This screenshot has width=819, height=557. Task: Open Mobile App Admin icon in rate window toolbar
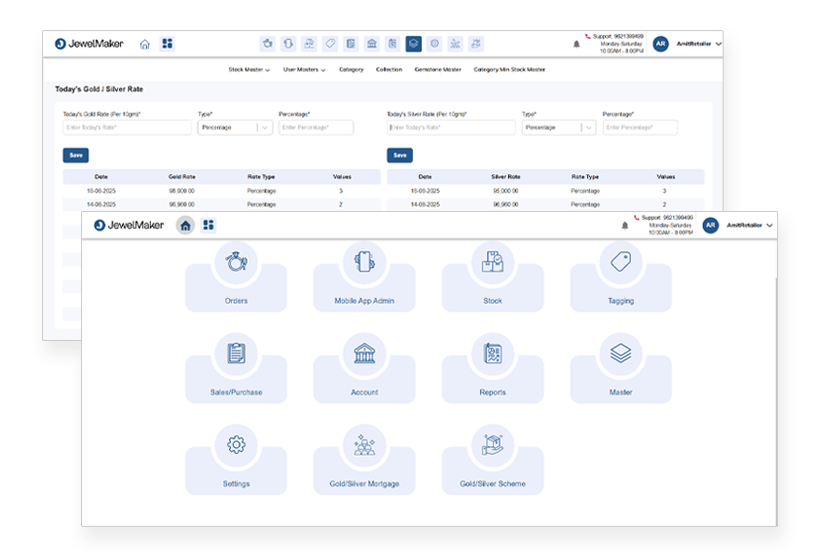point(288,44)
